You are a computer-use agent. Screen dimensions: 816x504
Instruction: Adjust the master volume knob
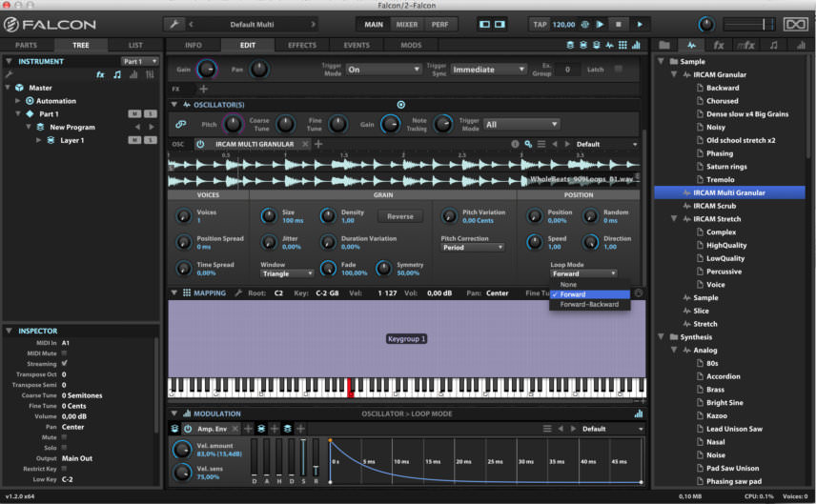(x=706, y=25)
